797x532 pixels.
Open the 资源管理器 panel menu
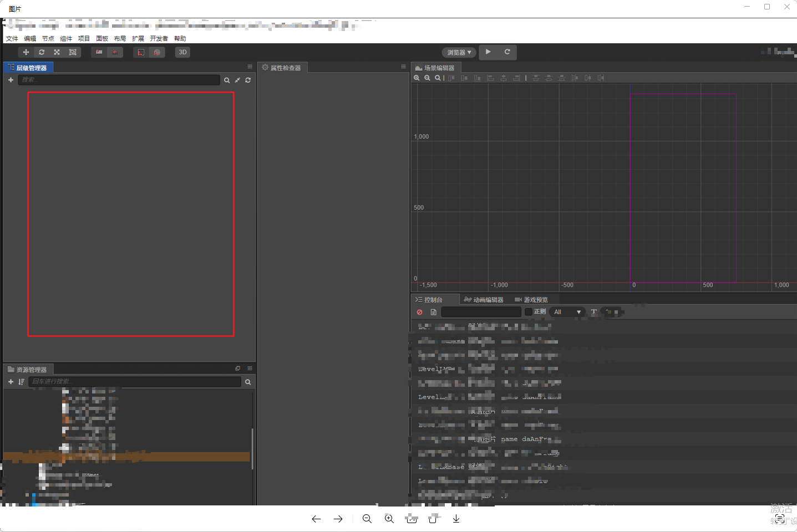tap(250, 369)
